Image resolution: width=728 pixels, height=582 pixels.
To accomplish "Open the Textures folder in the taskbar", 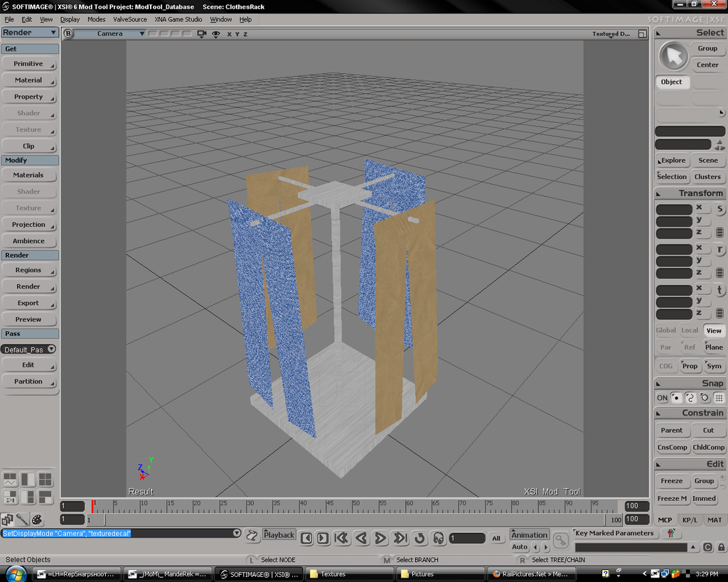I will (350, 574).
